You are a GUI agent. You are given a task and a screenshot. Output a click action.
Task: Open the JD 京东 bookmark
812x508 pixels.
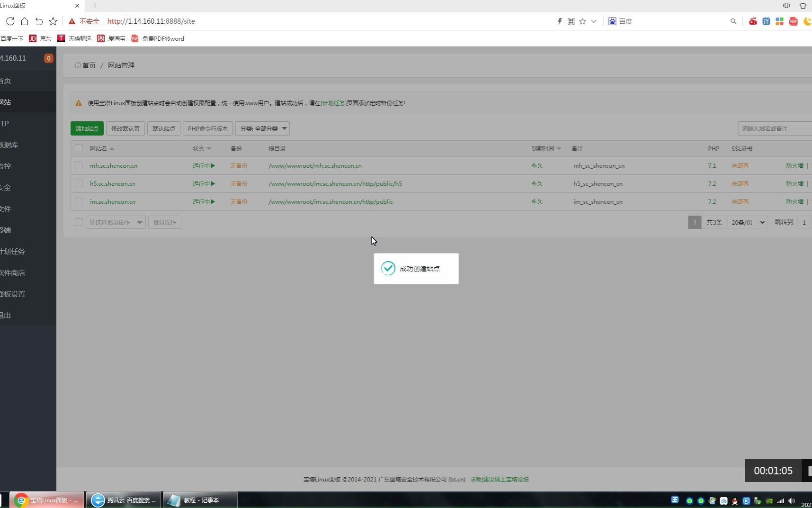(40, 39)
